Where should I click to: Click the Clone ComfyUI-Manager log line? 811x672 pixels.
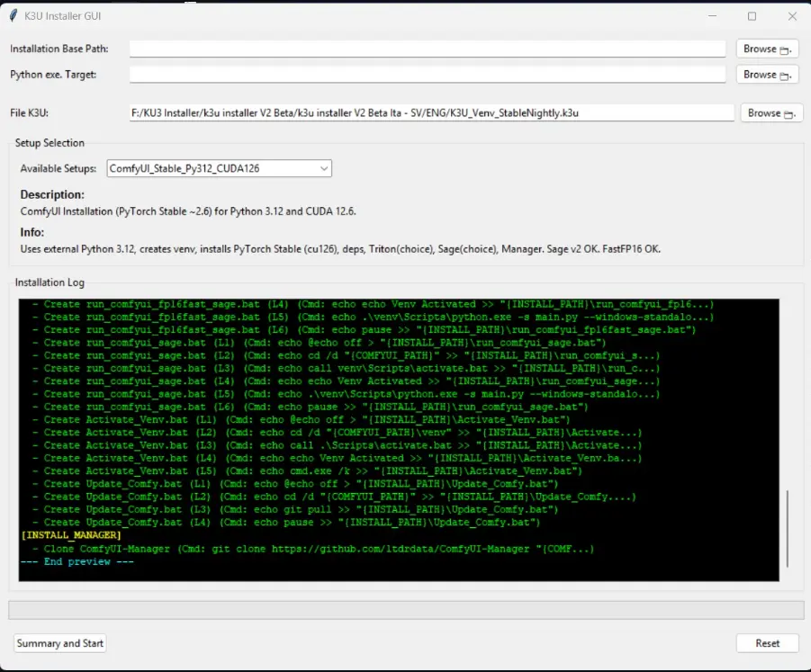coord(313,549)
